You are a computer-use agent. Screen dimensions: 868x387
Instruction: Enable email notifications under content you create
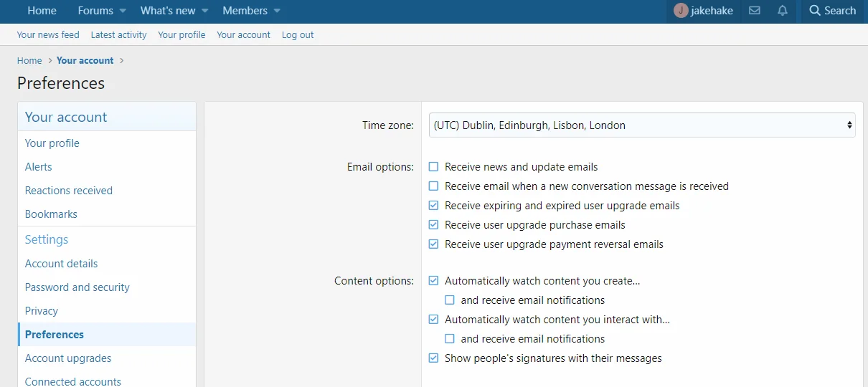pyautogui.click(x=450, y=300)
